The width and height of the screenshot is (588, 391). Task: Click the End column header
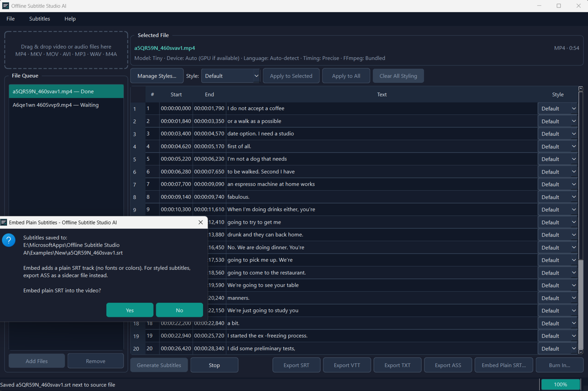[x=209, y=95]
